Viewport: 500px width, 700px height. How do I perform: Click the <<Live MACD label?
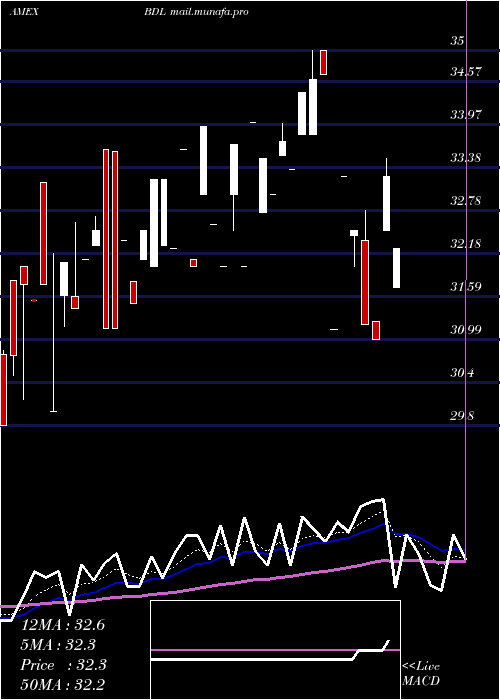click(x=421, y=674)
